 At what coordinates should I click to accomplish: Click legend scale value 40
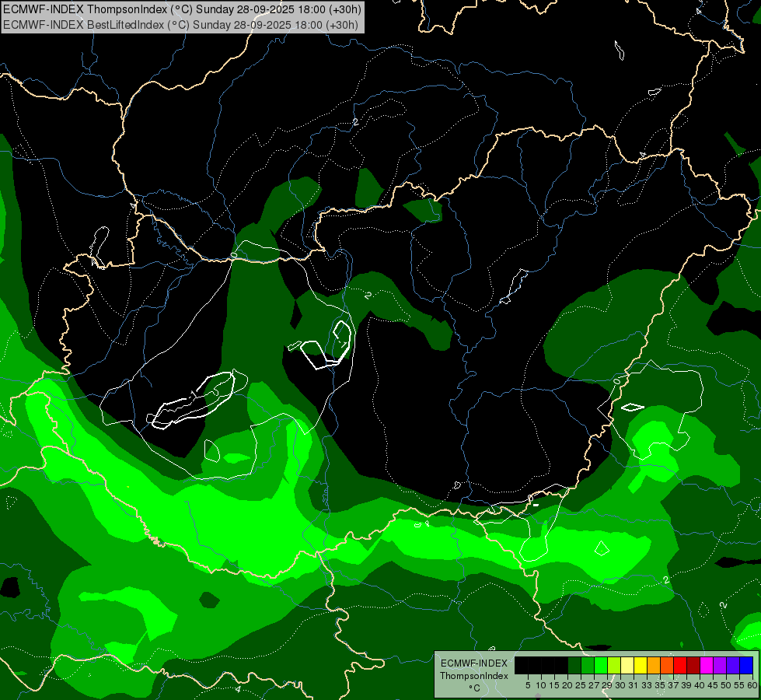(x=700, y=685)
